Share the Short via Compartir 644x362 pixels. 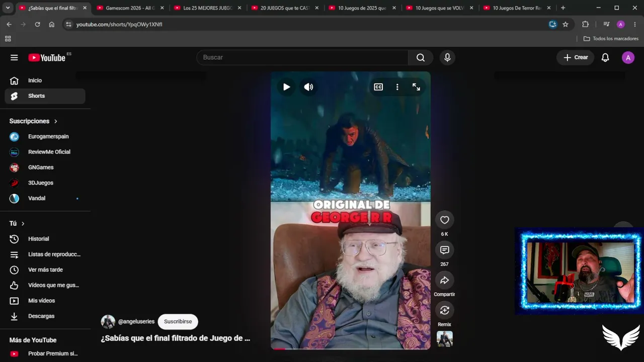pos(444,280)
